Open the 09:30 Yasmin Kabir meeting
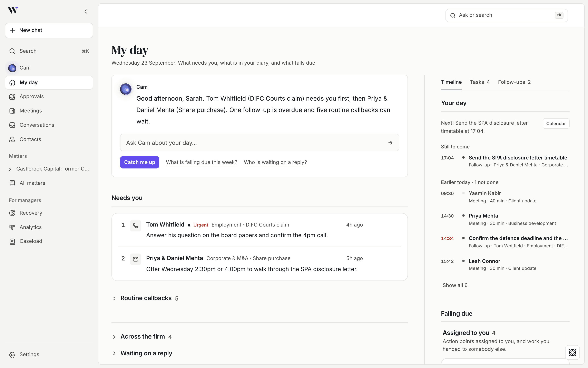Screen dimensions: 588x368 pos(505,197)
